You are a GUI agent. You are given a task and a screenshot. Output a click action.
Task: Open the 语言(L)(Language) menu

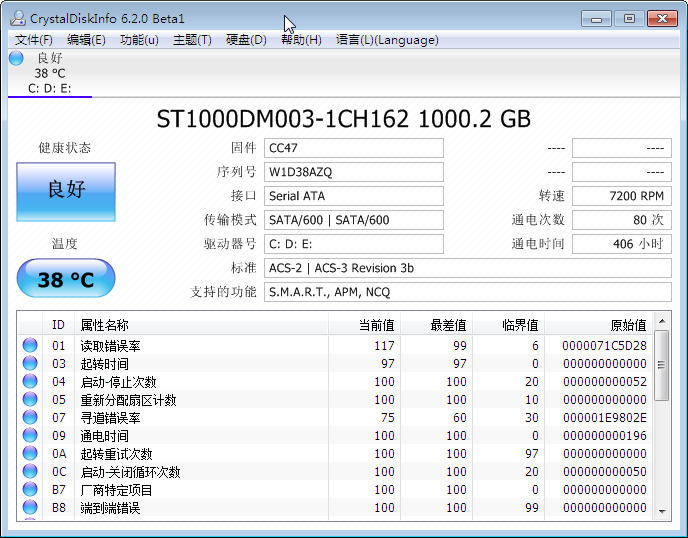tap(387, 40)
